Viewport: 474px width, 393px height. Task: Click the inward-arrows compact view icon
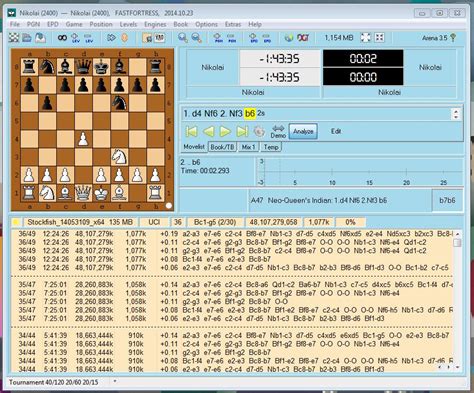tap(380, 38)
